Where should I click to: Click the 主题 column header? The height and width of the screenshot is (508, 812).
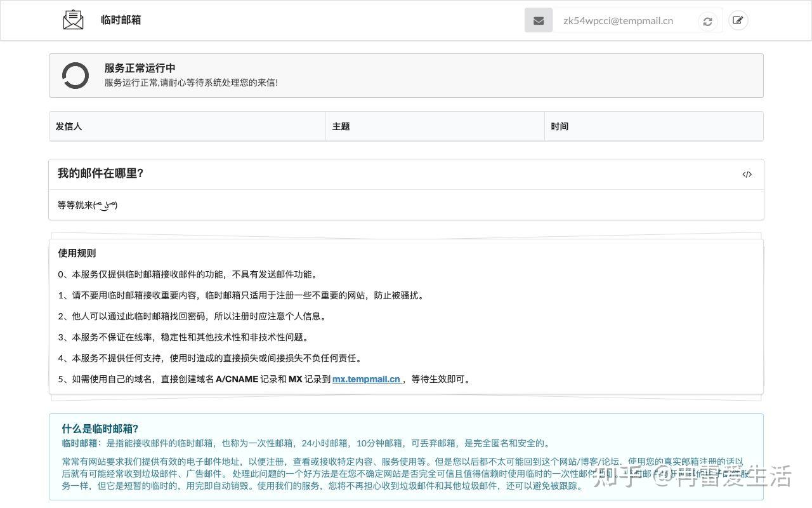pyautogui.click(x=435, y=126)
